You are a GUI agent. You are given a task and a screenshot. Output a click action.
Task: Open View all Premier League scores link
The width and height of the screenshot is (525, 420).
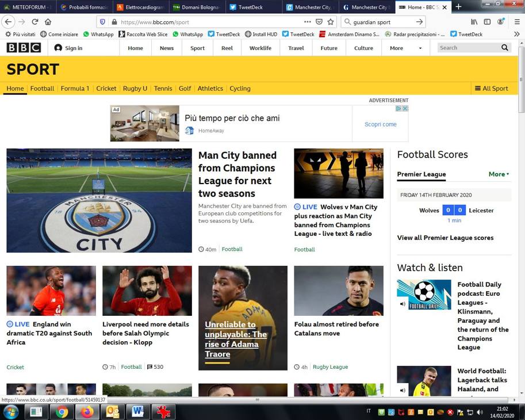pyautogui.click(x=444, y=238)
